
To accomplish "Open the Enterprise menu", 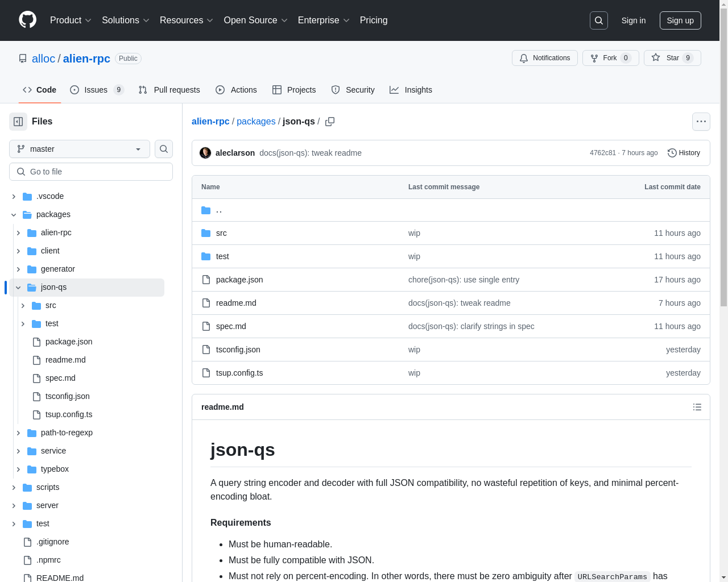I will coord(324,20).
